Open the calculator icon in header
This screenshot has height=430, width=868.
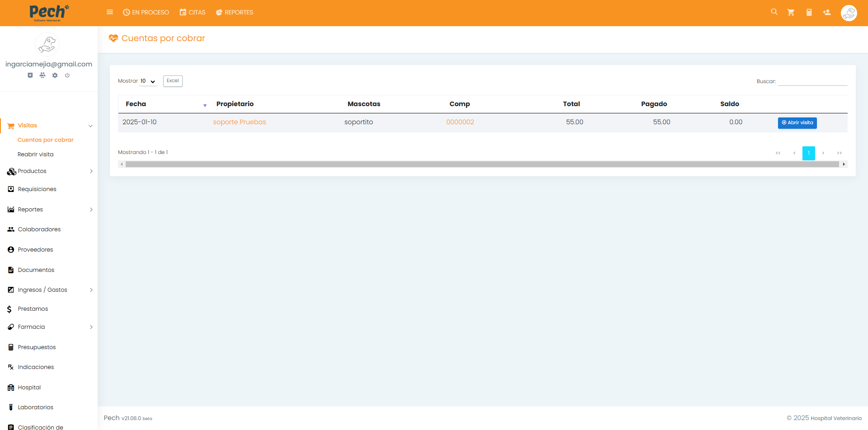coord(809,13)
